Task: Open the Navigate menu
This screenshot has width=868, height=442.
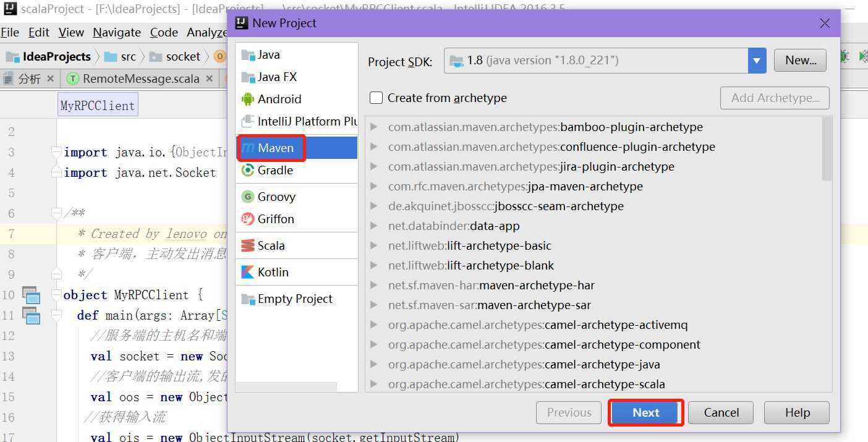Action: [117, 33]
